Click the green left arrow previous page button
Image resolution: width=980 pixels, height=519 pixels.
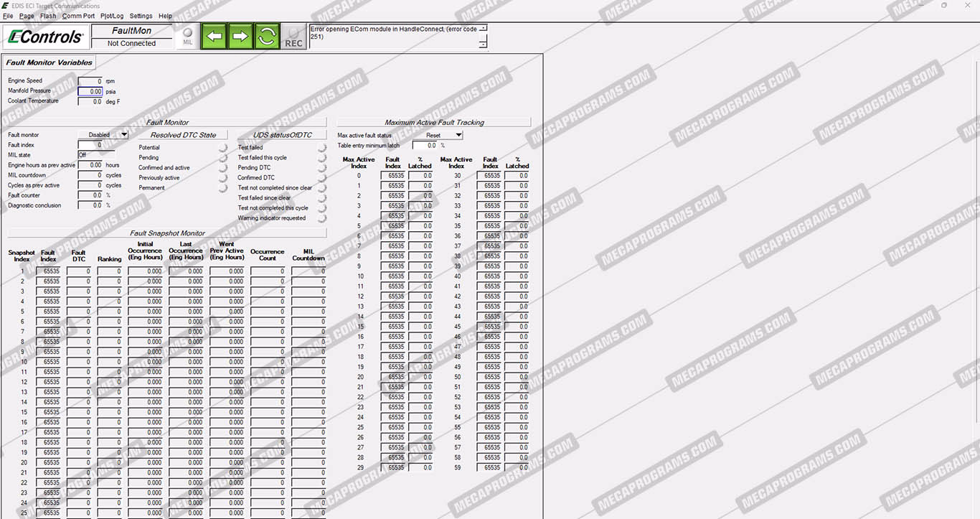(x=214, y=36)
